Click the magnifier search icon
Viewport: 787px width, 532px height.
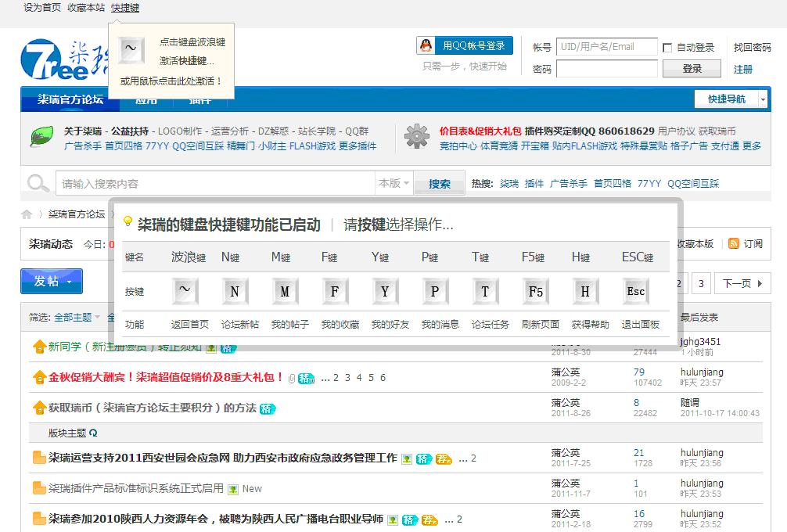tap(38, 183)
